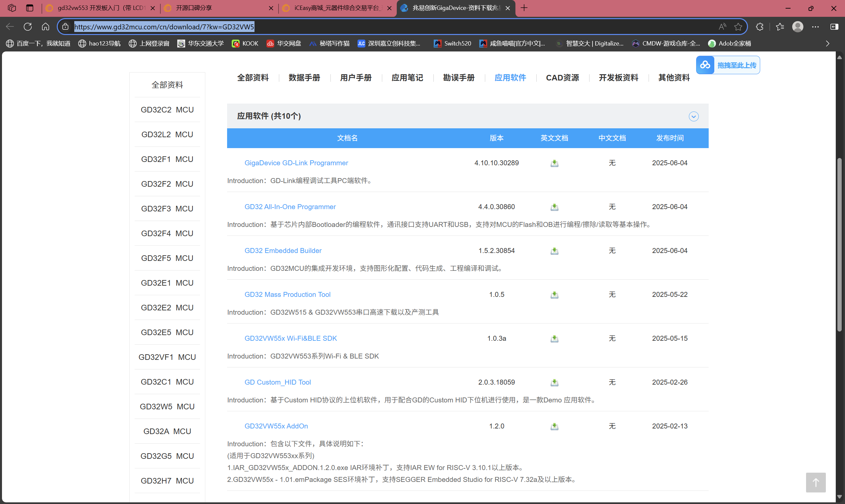The image size is (845, 504).
Task: Open the tab actions menu icon
Action: [30, 8]
